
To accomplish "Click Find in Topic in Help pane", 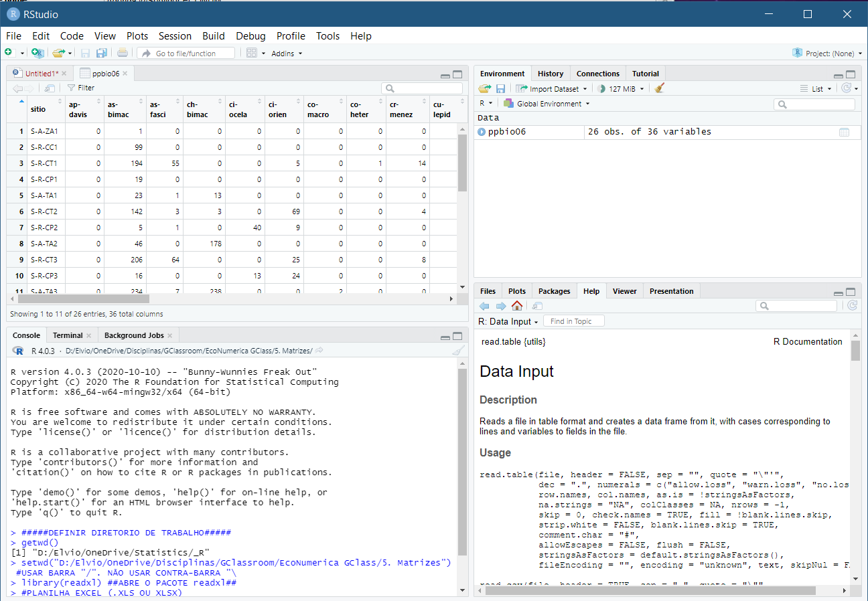I will tap(573, 321).
